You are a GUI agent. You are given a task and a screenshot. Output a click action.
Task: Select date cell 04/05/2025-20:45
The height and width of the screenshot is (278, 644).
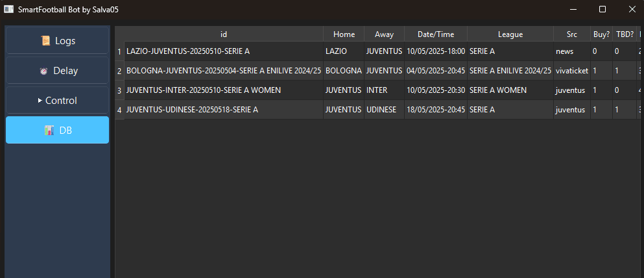[436, 71]
